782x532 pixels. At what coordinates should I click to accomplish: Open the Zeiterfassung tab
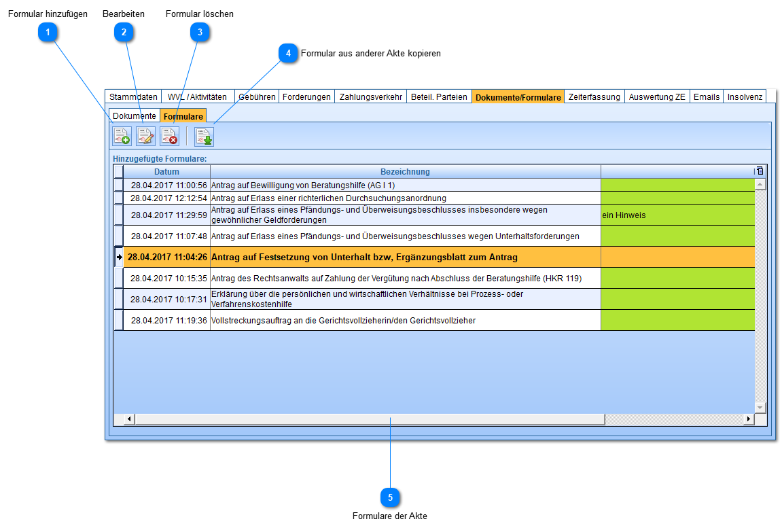[x=594, y=96]
